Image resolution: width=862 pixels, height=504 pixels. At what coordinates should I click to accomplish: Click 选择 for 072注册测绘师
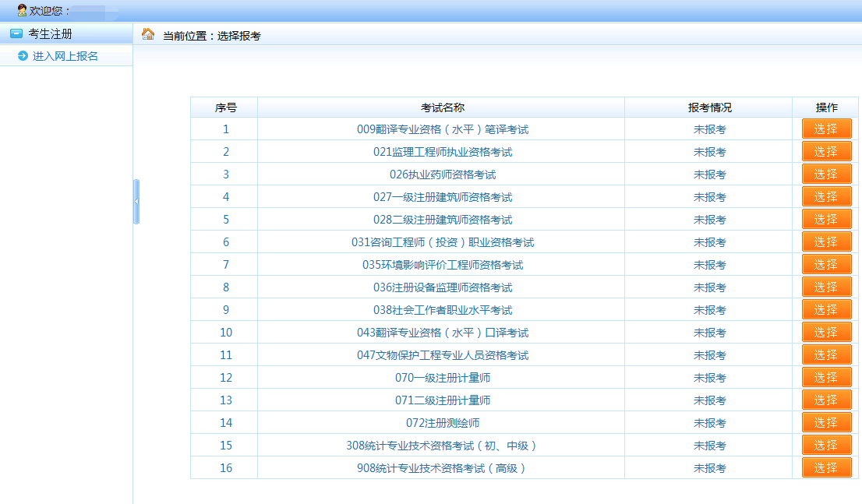click(x=826, y=423)
